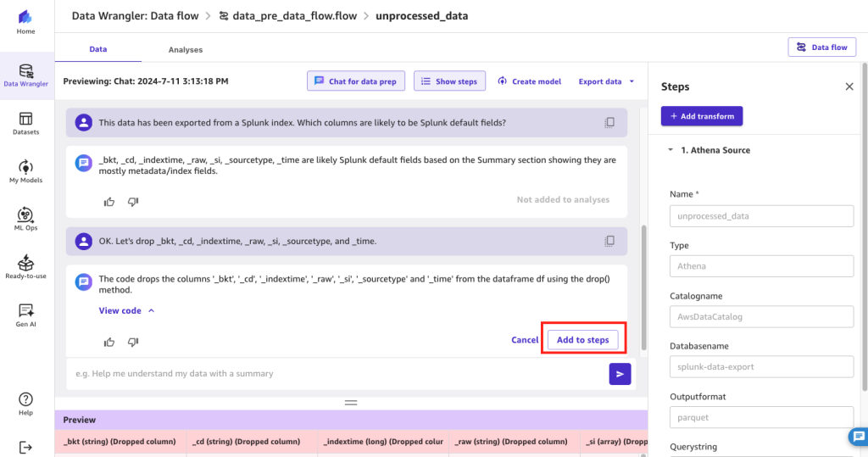868x457 pixels.
Task: Open the Gen AI sidebar icon
Action: (x=25, y=315)
